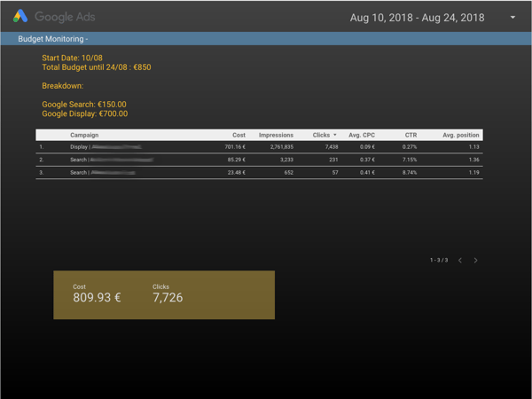Viewport: 532px width, 399px height.
Task: Click clicks value 7,438
Action: point(332,147)
